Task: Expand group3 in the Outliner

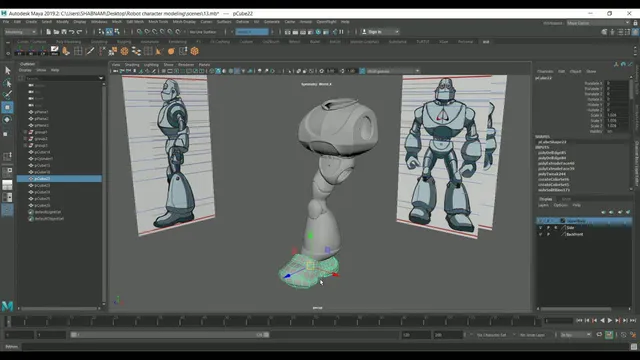Action: (25, 145)
